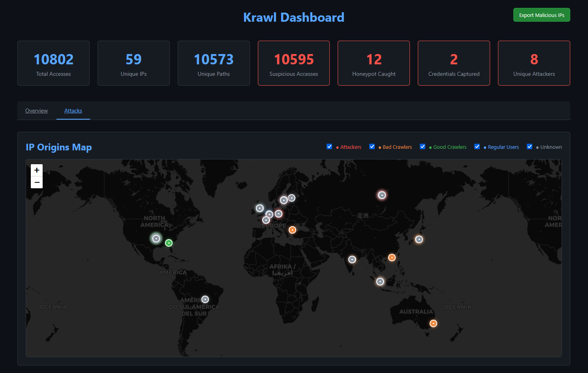Switch to the Overview tab

click(36, 111)
